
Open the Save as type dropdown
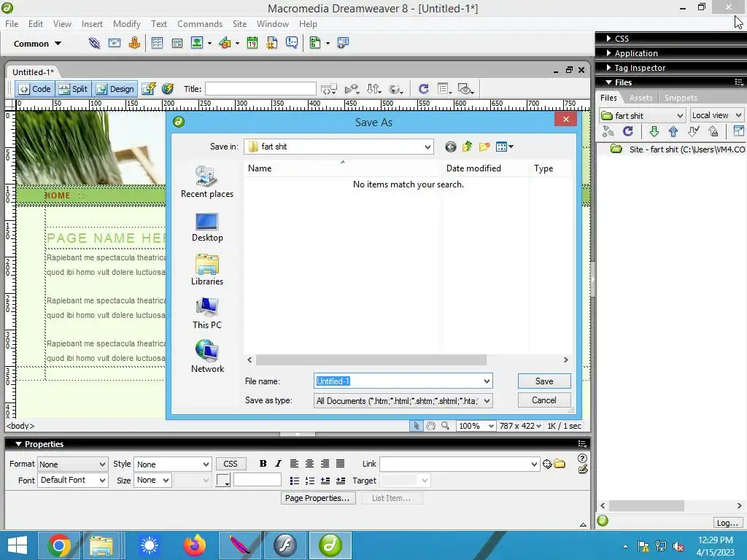tap(487, 401)
